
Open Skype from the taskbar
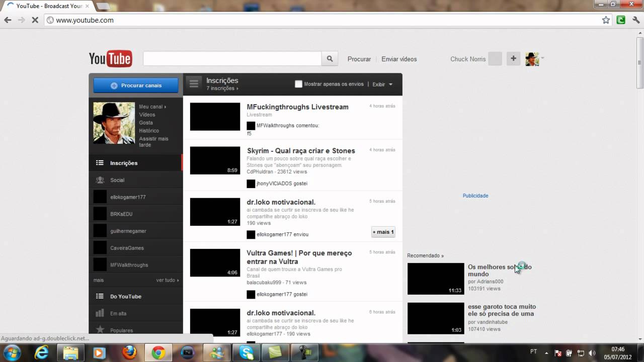247,353
